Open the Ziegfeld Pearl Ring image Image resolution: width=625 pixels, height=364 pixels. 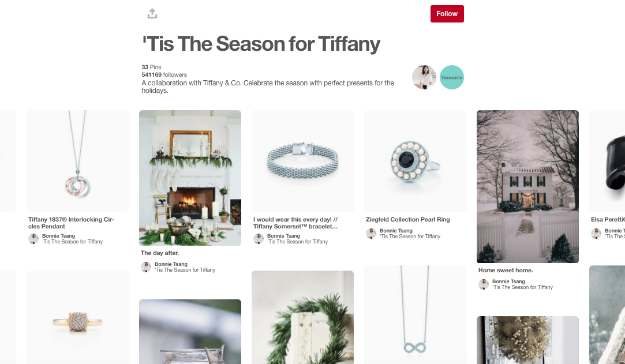pyautogui.click(x=415, y=161)
